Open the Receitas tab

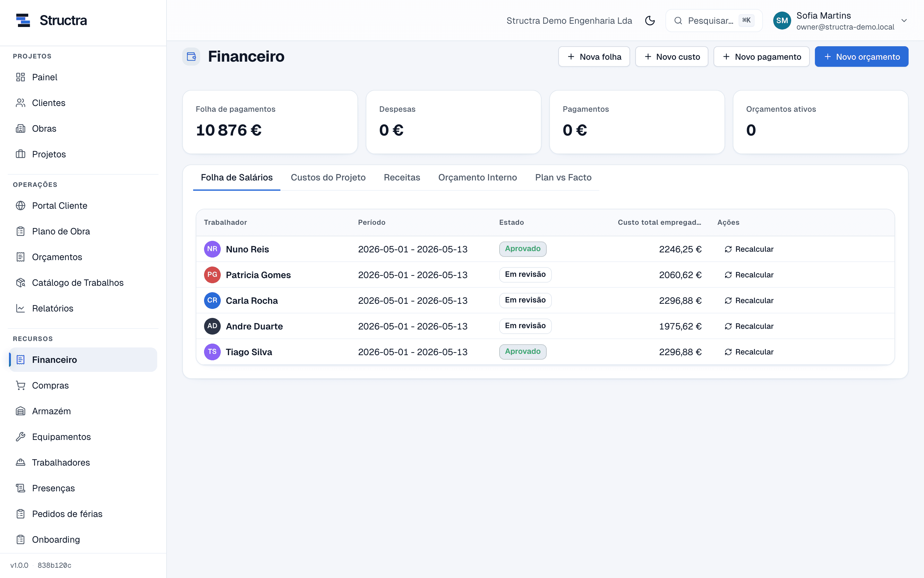[x=402, y=178]
